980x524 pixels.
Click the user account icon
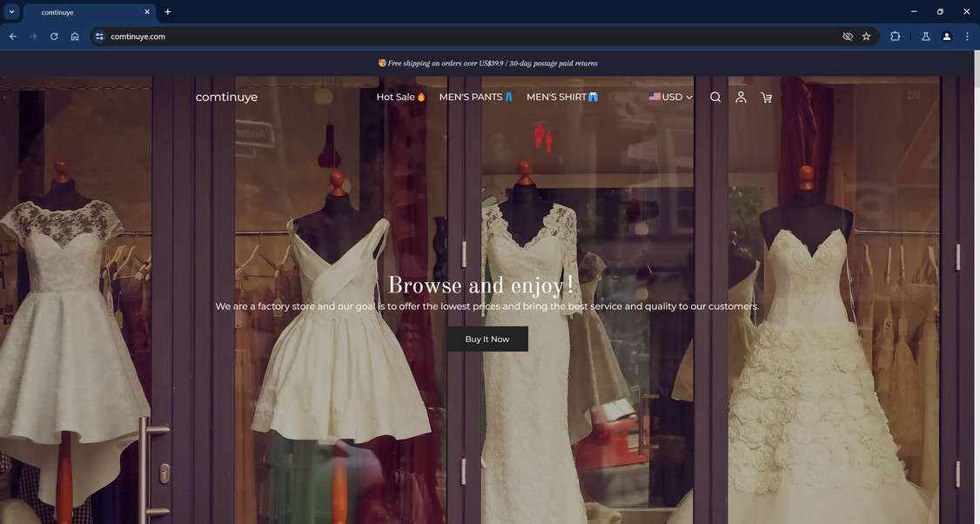(x=741, y=97)
